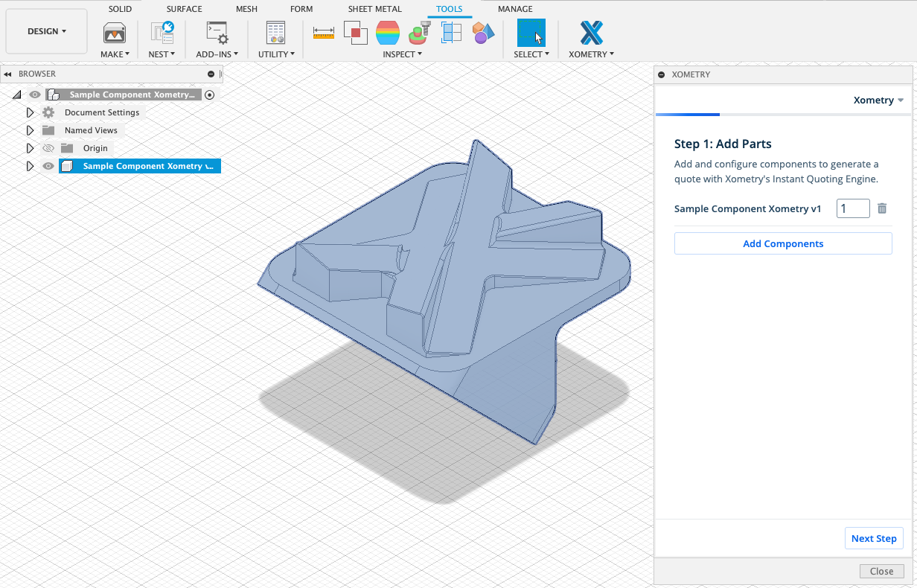Open the Measure tool with ruler icon
917x588 pixels.
[x=324, y=33]
